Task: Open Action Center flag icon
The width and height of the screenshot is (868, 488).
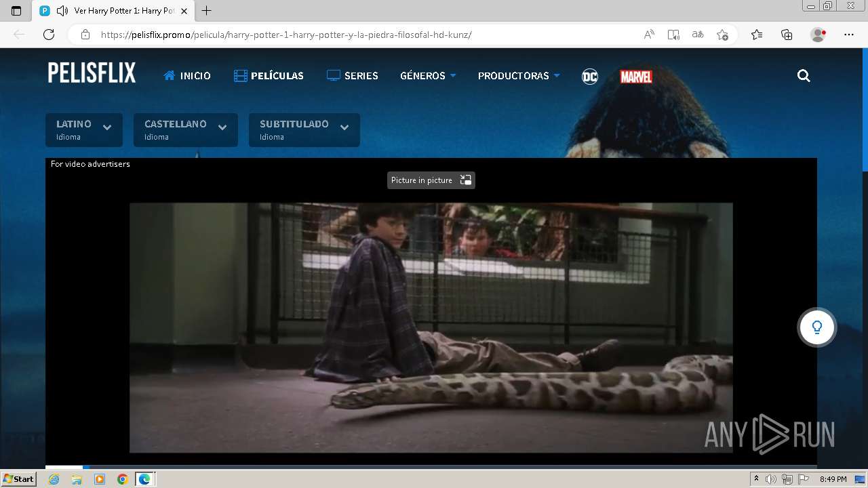Action: point(804,479)
